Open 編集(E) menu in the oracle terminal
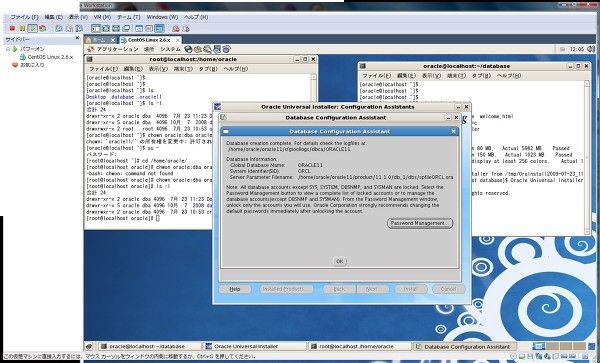The image size is (600, 363). pyautogui.click(x=406, y=76)
